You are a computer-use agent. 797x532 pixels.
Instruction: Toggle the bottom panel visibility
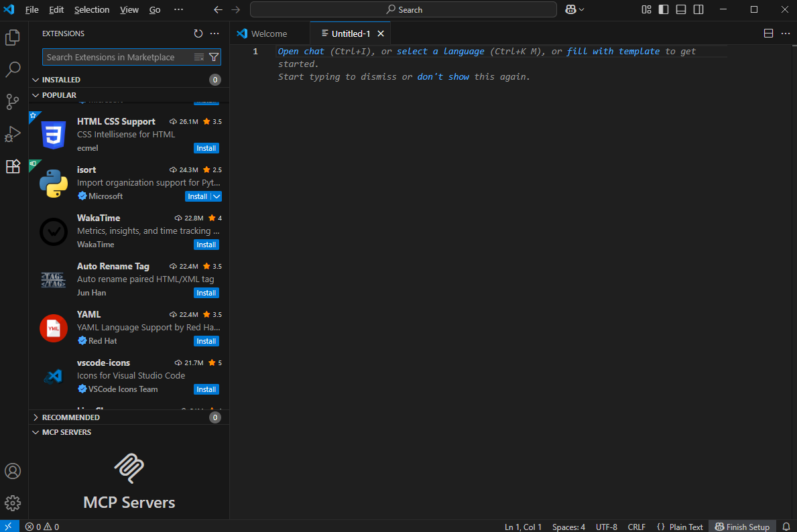click(681, 9)
